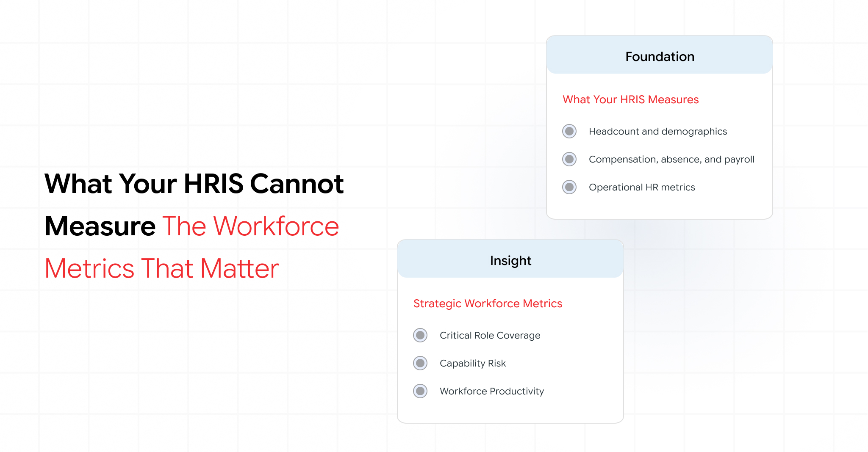868x452 pixels.
Task: Click the Foundation card header
Action: (660, 55)
